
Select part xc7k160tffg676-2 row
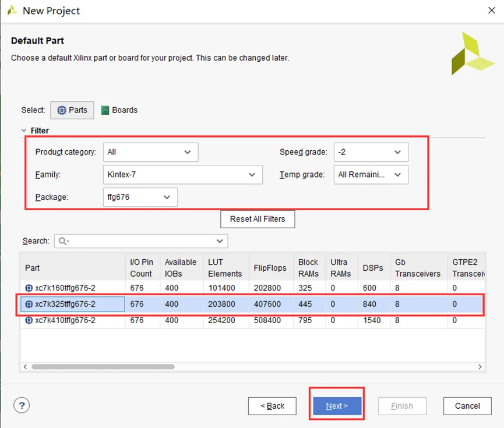253,288
